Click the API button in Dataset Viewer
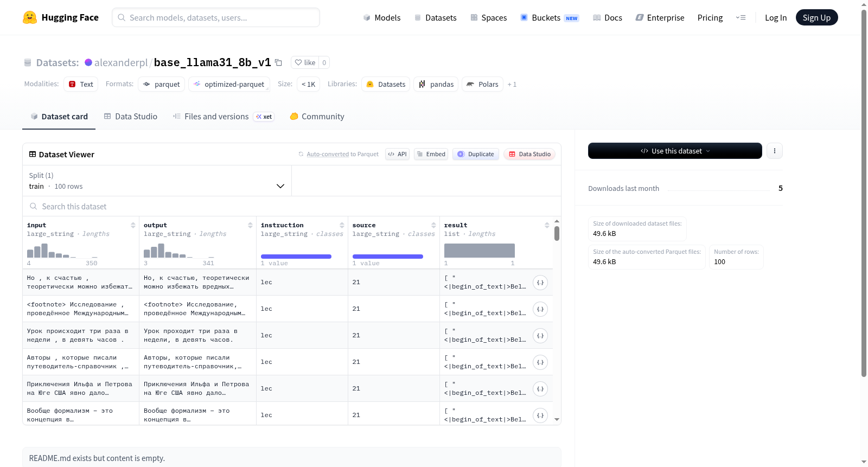 [398, 154]
